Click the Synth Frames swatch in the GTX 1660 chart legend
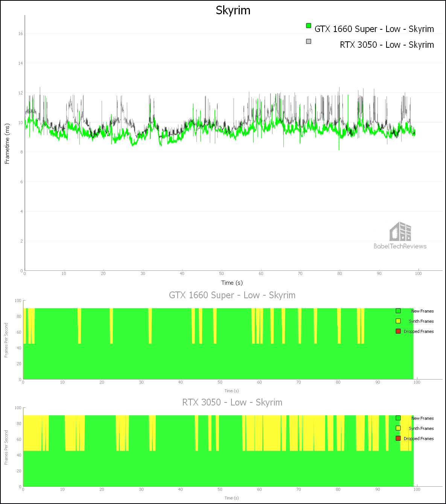 [398, 321]
